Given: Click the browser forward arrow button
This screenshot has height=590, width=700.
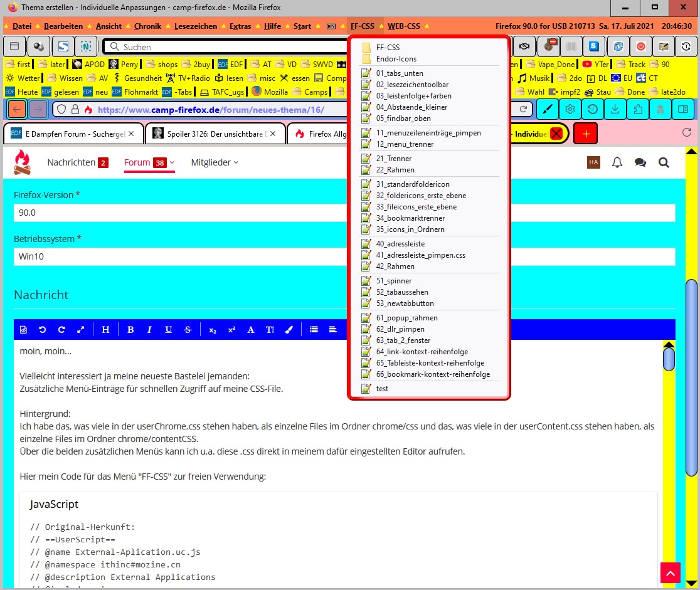Looking at the screenshot, I should [38, 109].
